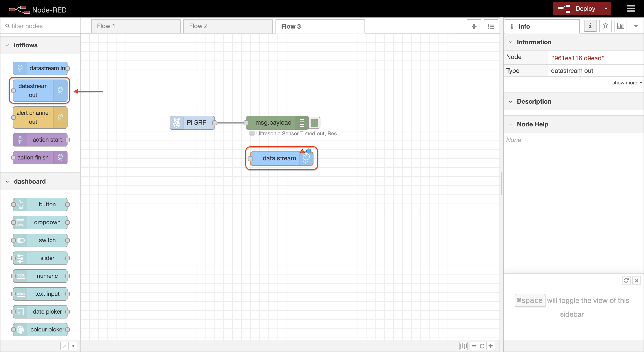Click the zoom out minus button

tap(474, 346)
